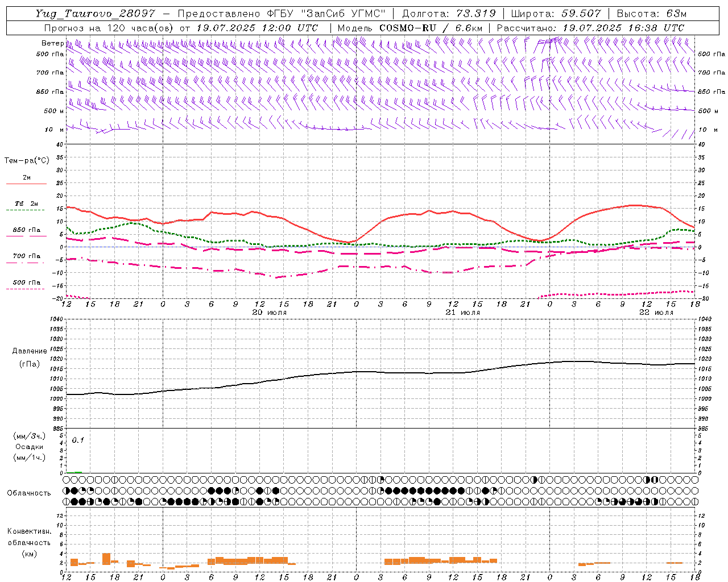The height and width of the screenshot is (582, 728).
Task: Click the (км) convective cloudiness unit label
Action: [30, 553]
